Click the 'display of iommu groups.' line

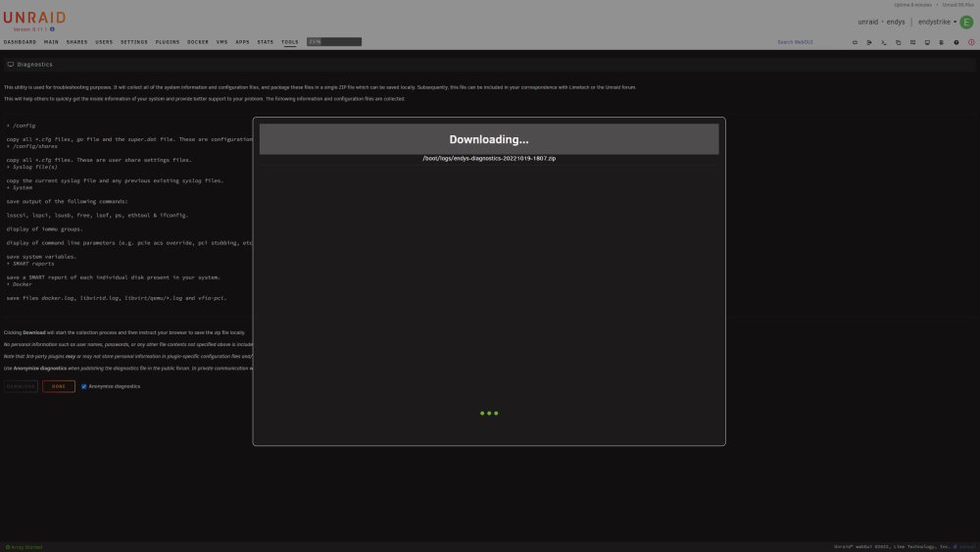pyautogui.click(x=44, y=228)
